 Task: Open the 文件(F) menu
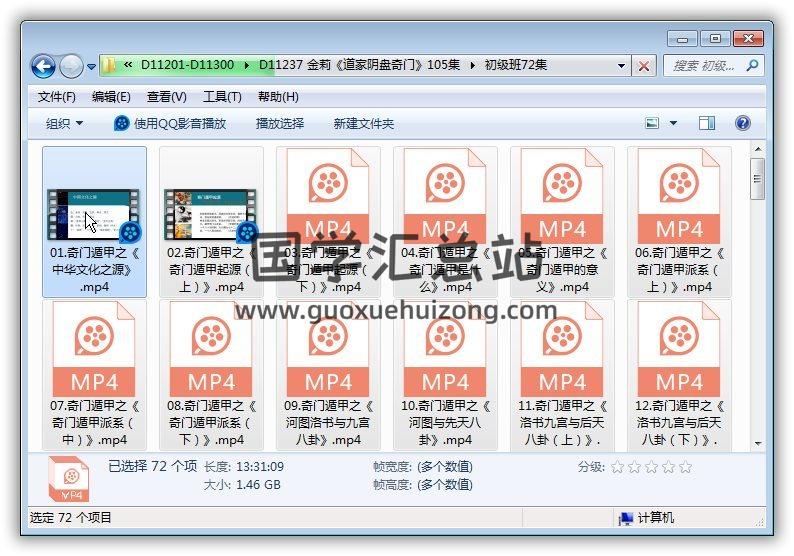(x=57, y=97)
